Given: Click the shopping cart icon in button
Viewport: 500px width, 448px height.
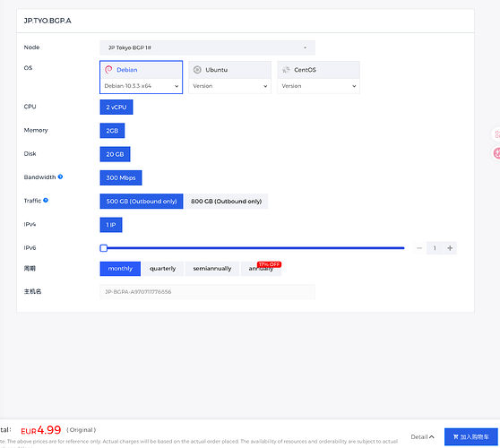Looking at the screenshot, I should click(x=456, y=437).
